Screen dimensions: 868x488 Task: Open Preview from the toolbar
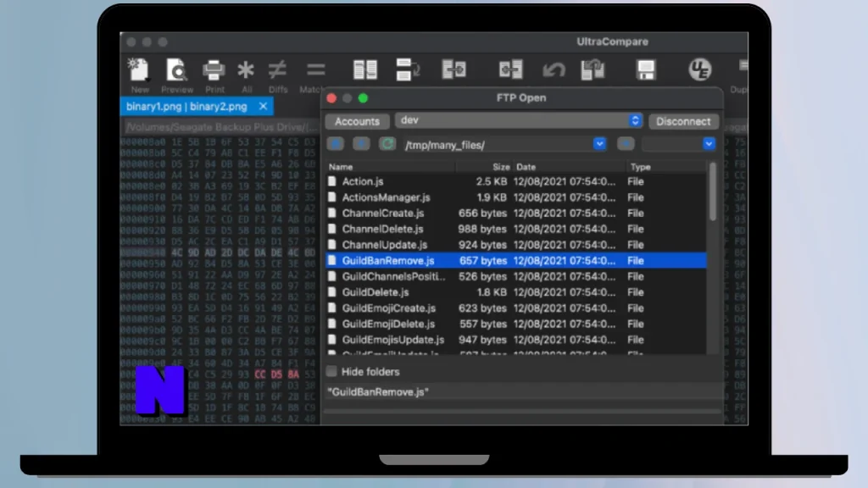(176, 69)
